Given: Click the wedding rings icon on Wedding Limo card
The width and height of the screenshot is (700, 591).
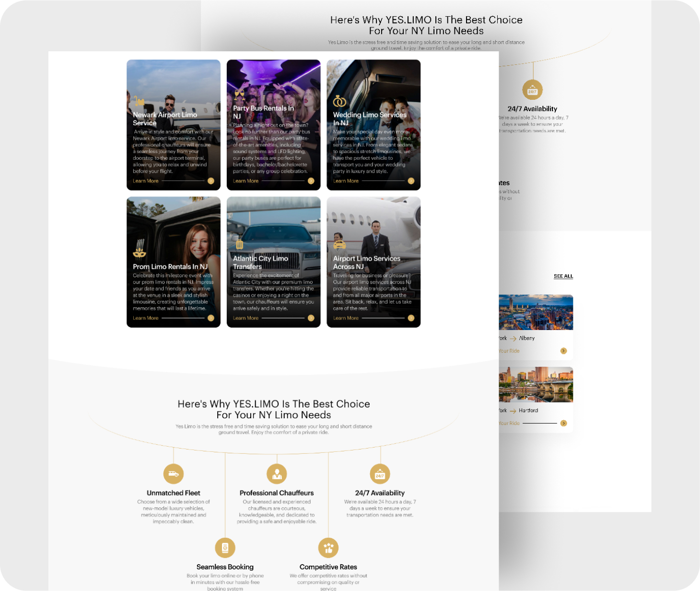Looking at the screenshot, I should click(339, 101).
